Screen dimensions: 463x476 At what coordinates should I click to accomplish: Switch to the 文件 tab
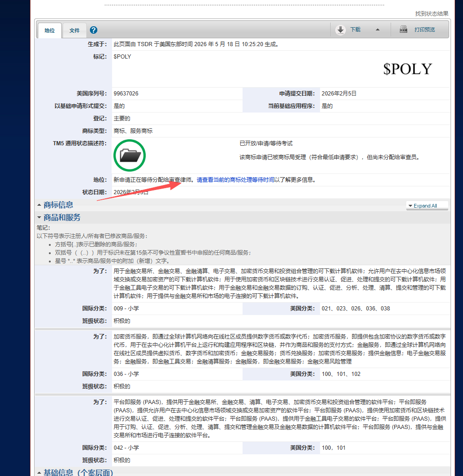74,30
